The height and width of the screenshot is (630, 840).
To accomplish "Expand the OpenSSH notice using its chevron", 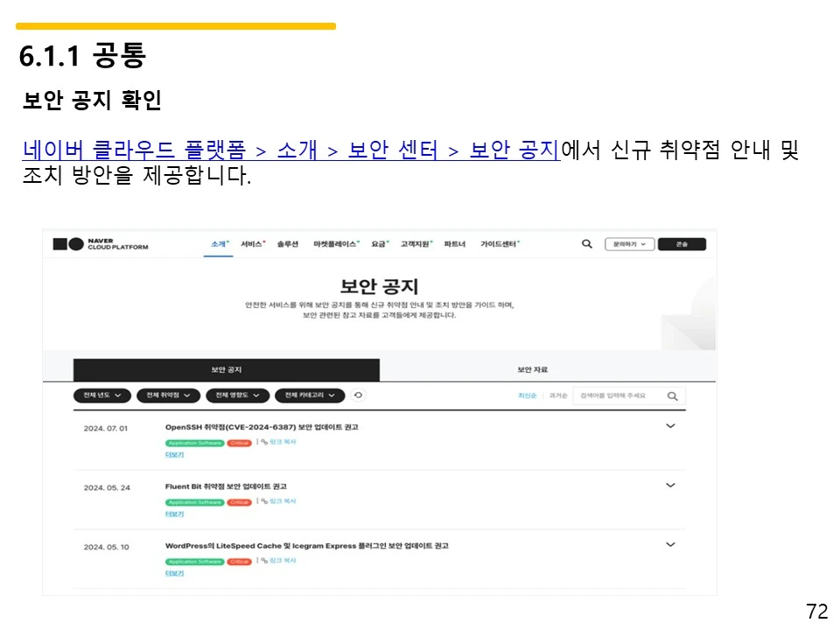I will (670, 424).
